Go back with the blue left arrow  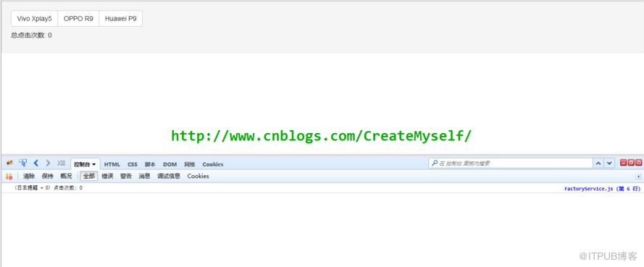click(35, 163)
